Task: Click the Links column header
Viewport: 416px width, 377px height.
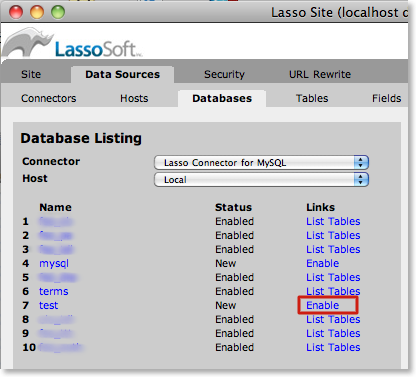Action: pyautogui.click(x=320, y=207)
